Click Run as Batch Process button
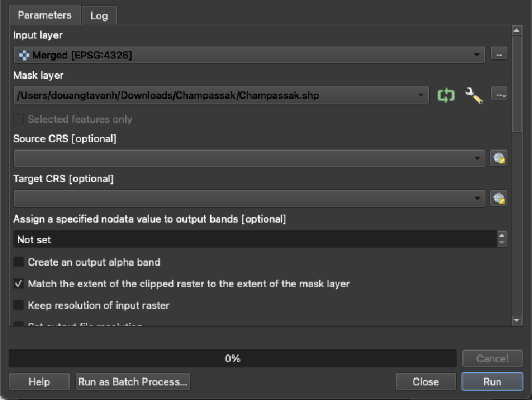 [133, 382]
